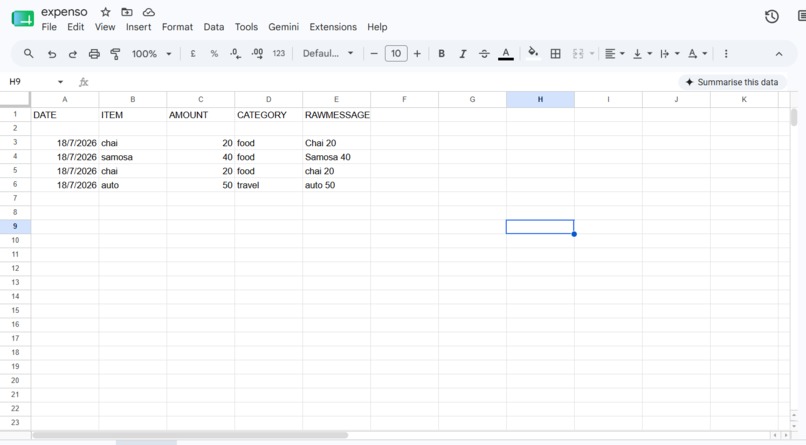Click the font size 10 field
Viewport: 806px width, 445px height.
point(396,53)
